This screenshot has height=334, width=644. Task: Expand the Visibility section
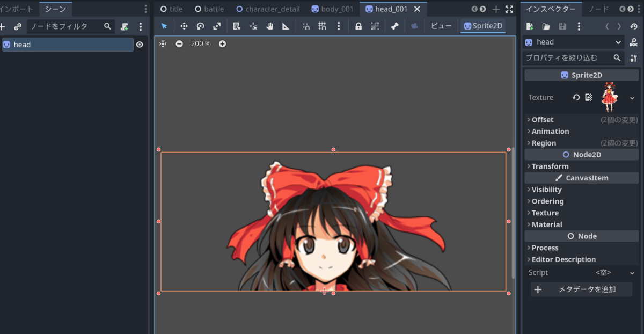tap(582, 190)
